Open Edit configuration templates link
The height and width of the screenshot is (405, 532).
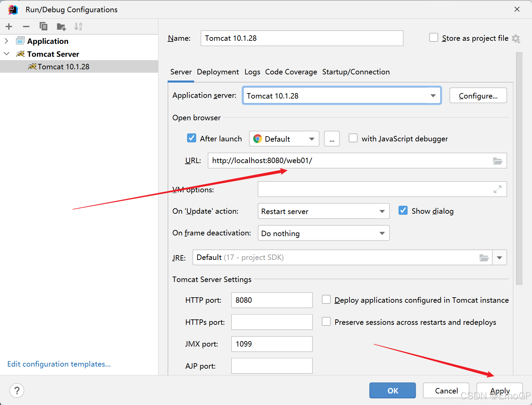(x=59, y=364)
